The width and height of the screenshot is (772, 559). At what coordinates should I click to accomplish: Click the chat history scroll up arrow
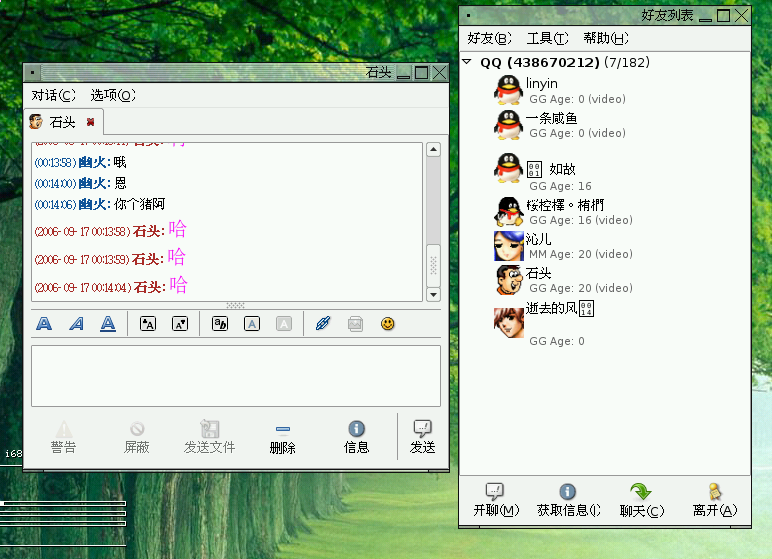[x=433, y=149]
